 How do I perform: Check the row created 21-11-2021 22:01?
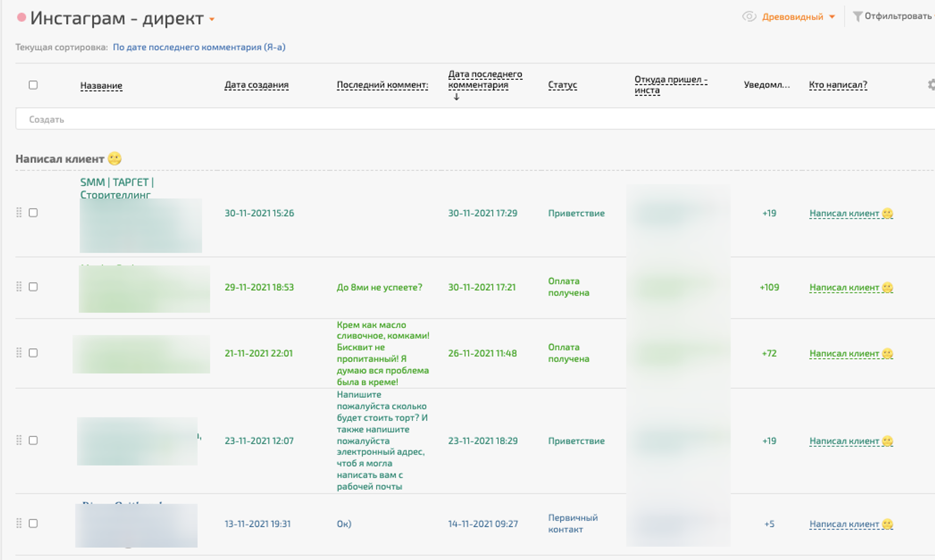(33, 353)
